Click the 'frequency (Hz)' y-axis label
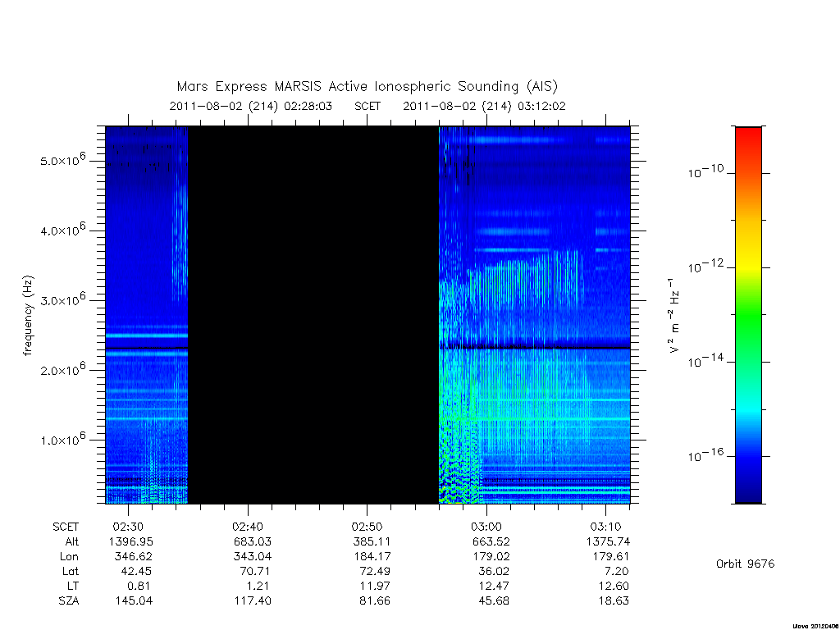Screen dimensions: 840x630 [x=29, y=316]
